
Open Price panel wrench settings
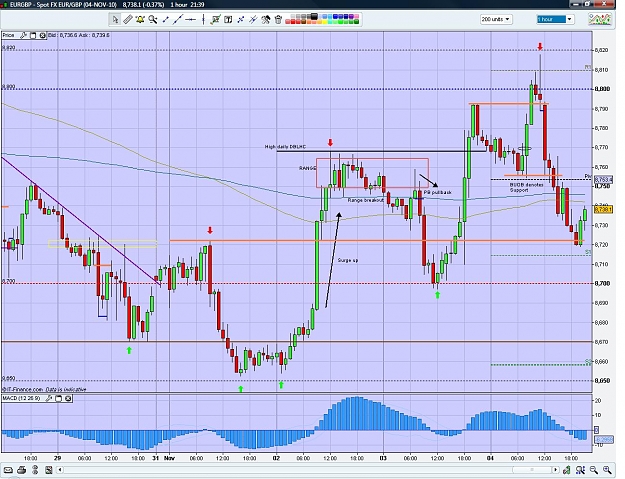(24, 35)
